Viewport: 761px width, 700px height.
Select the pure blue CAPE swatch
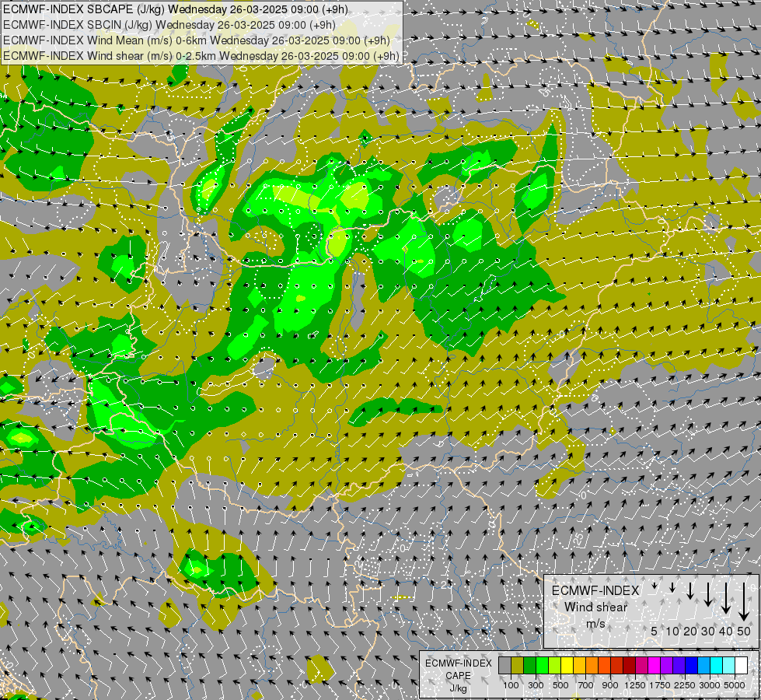(x=692, y=666)
